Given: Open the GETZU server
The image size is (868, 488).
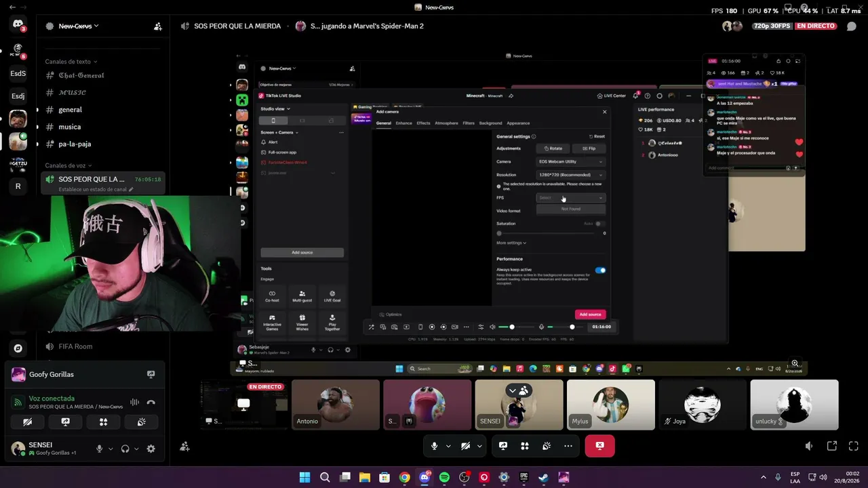Looking at the screenshot, I should click(x=18, y=164).
